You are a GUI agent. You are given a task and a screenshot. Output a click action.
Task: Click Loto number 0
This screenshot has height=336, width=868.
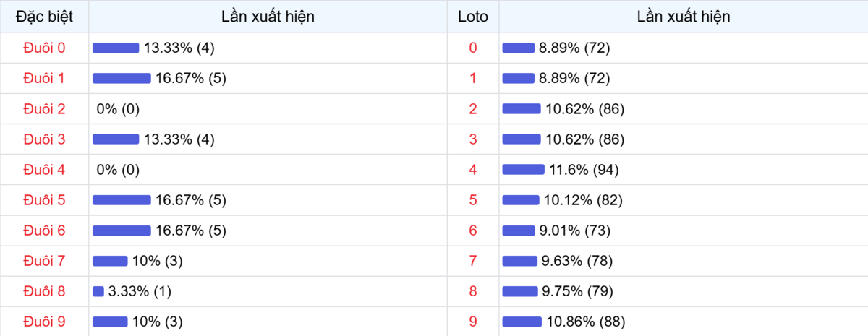pos(473,48)
